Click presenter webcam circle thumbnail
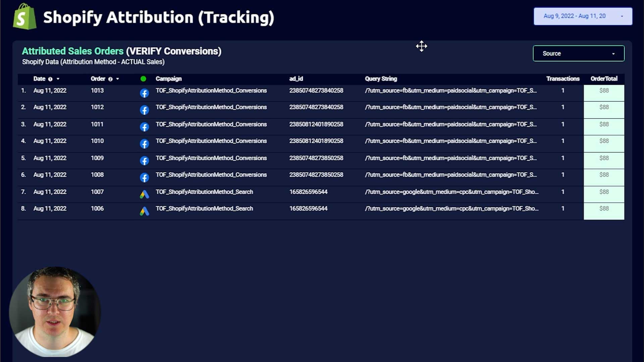Screen dimensions: 644x362 [x=55, y=312]
